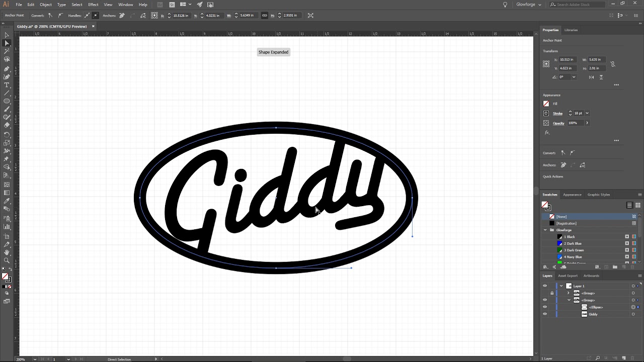Select the 2 Dark Blue swatch
The image size is (644, 362).
[x=590, y=243]
